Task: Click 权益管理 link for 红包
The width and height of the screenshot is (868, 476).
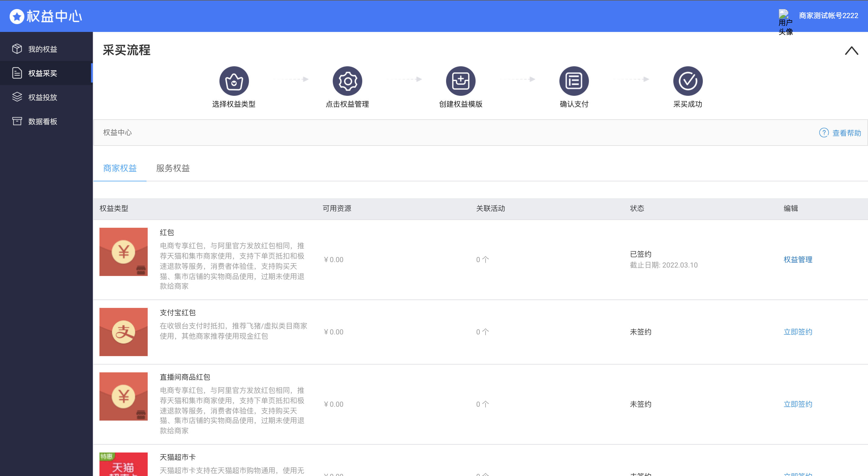Action: (x=797, y=259)
